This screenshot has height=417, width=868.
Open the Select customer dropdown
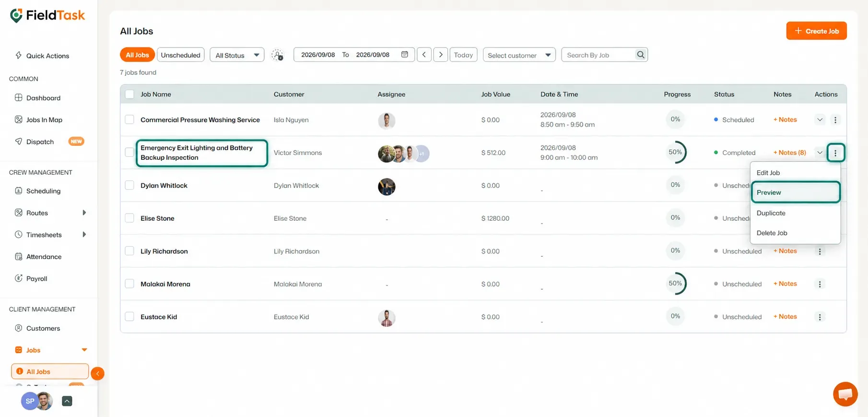pos(519,55)
